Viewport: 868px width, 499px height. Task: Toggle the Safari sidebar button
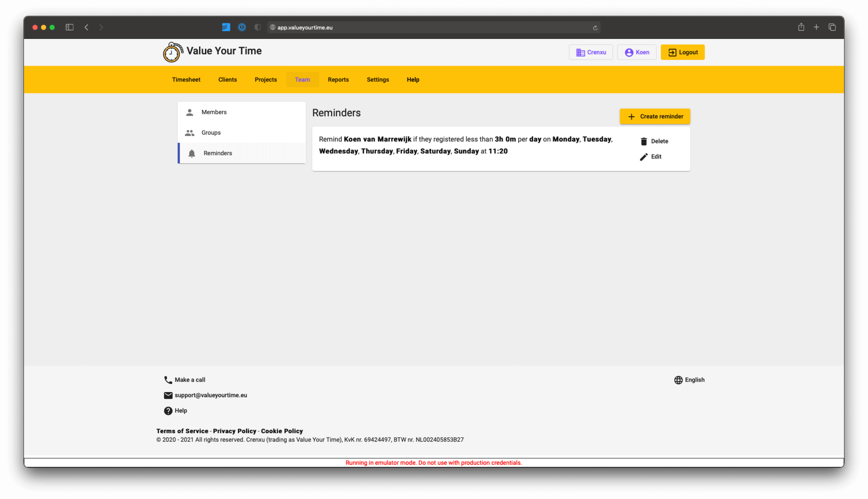tap(69, 27)
